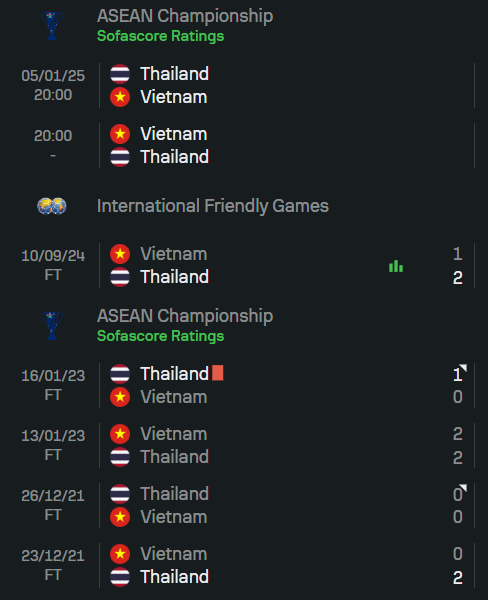Click the top ASEAN Championship trophy icon
Viewport: 488px width, 600px height.
coord(52,26)
